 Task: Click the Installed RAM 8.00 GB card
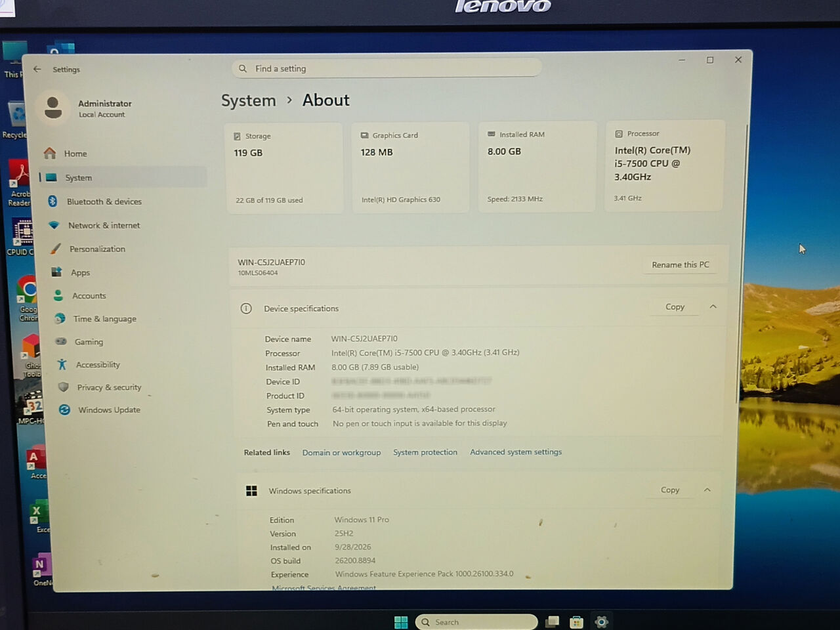click(537, 167)
